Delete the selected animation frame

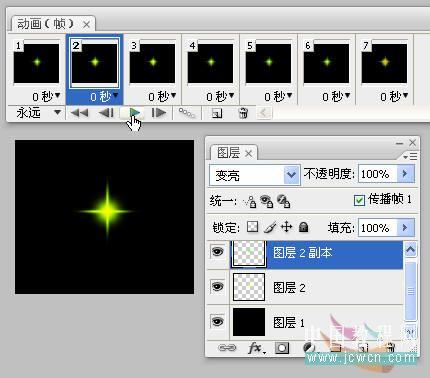point(243,113)
